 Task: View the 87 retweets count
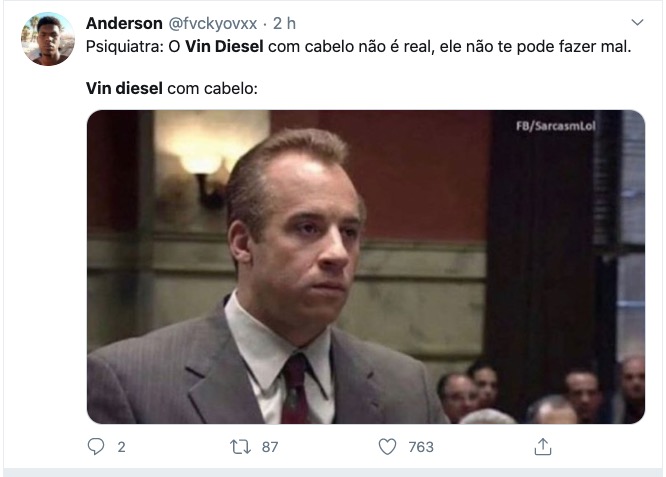[x=270, y=447]
